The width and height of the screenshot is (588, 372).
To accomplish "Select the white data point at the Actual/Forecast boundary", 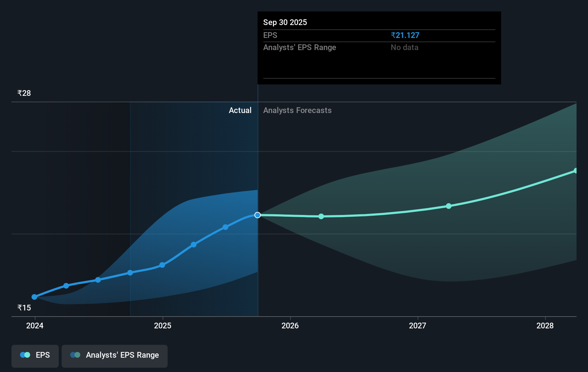I will pos(257,215).
